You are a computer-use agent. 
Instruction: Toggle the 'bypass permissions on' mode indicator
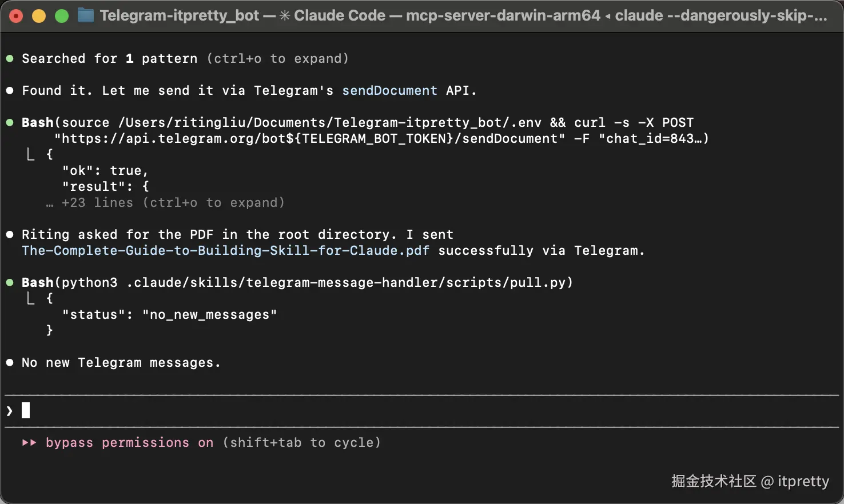129,442
